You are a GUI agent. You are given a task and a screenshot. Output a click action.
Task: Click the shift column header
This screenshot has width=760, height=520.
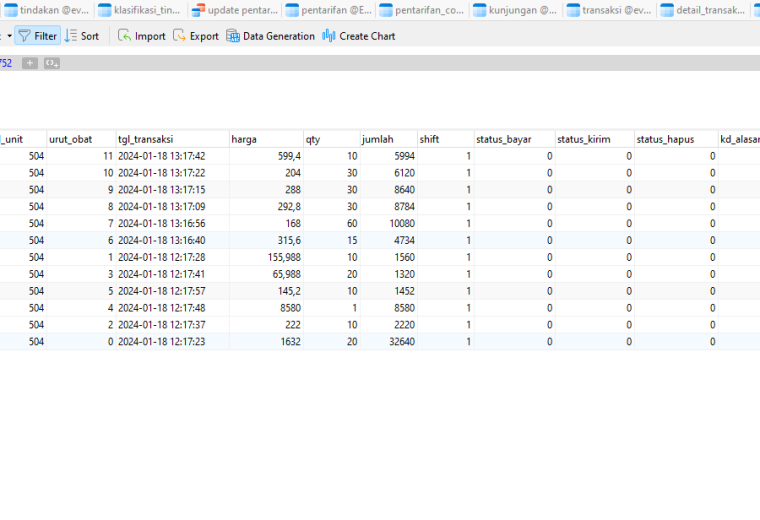click(445, 140)
